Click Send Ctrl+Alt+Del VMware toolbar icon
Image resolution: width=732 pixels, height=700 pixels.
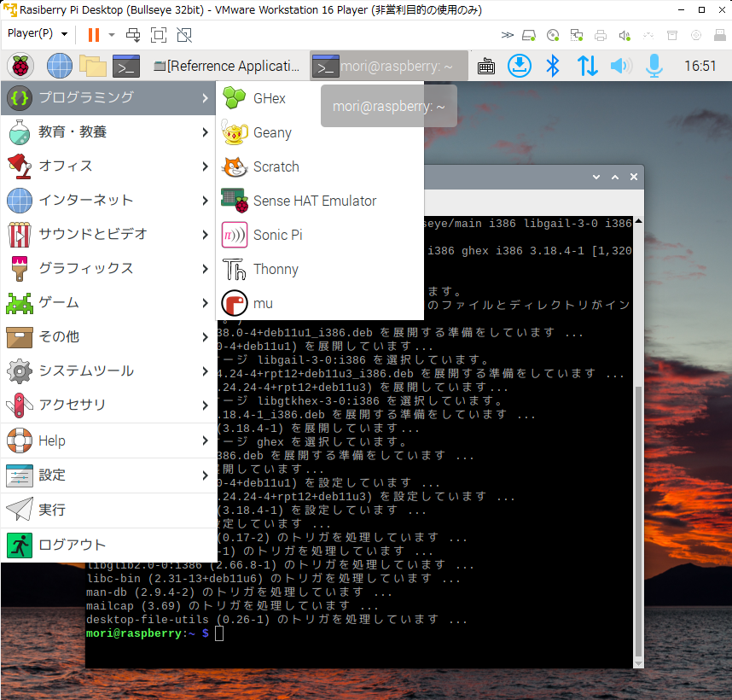pyautogui.click(x=133, y=35)
